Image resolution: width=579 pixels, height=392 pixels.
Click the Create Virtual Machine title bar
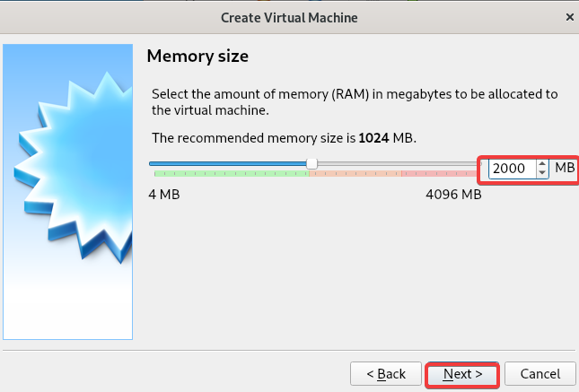[289, 18]
